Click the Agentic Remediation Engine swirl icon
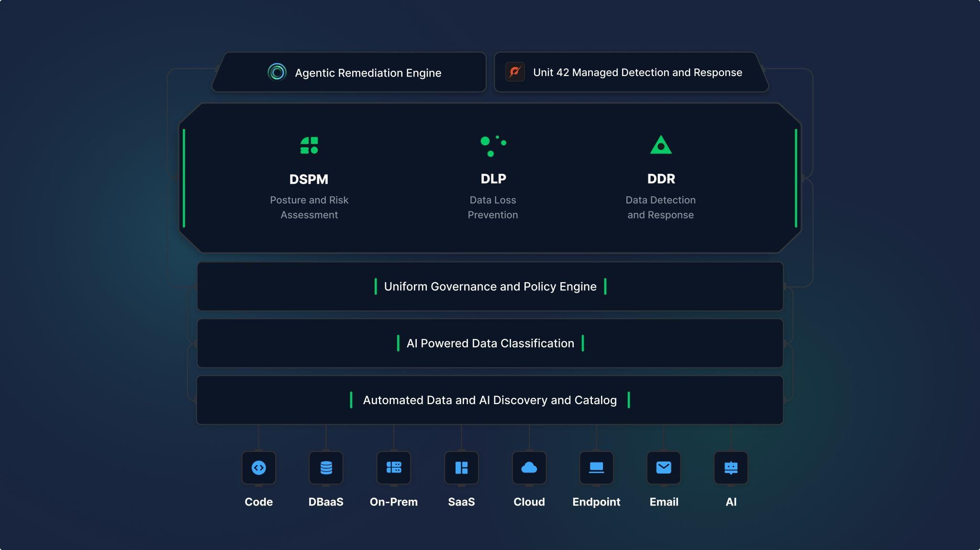980x550 pixels. click(x=277, y=72)
